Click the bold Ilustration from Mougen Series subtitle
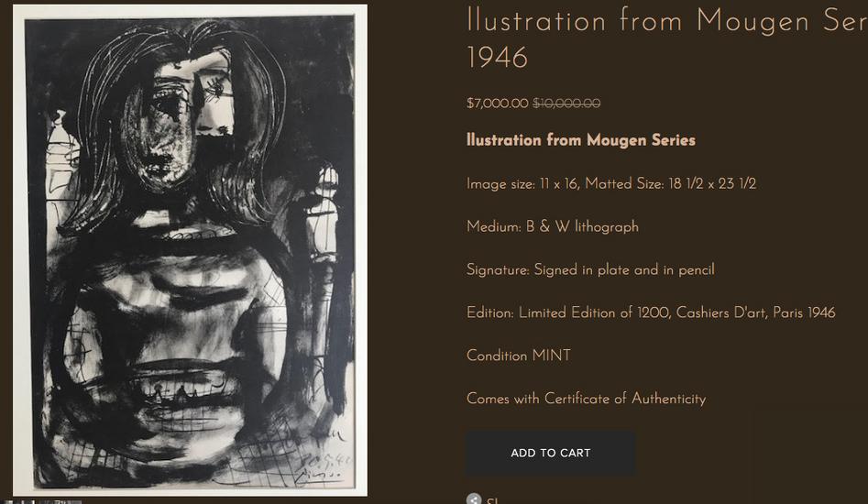Image resolution: width=868 pixels, height=504 pixels. 581,140
